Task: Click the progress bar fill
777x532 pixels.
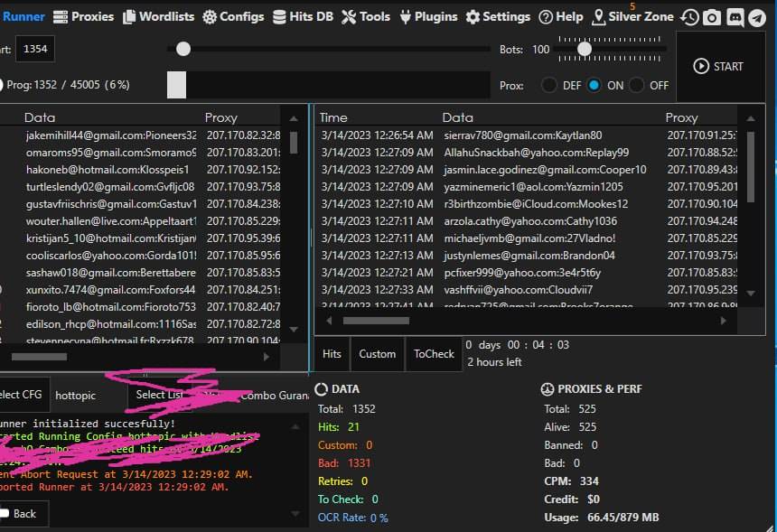Action: [176, 85]
